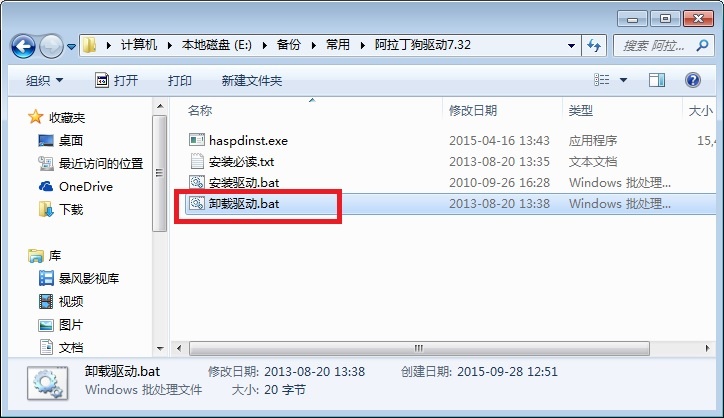Open the Help question mark icon
The image size is (724, 418).
tap(693, 80)
